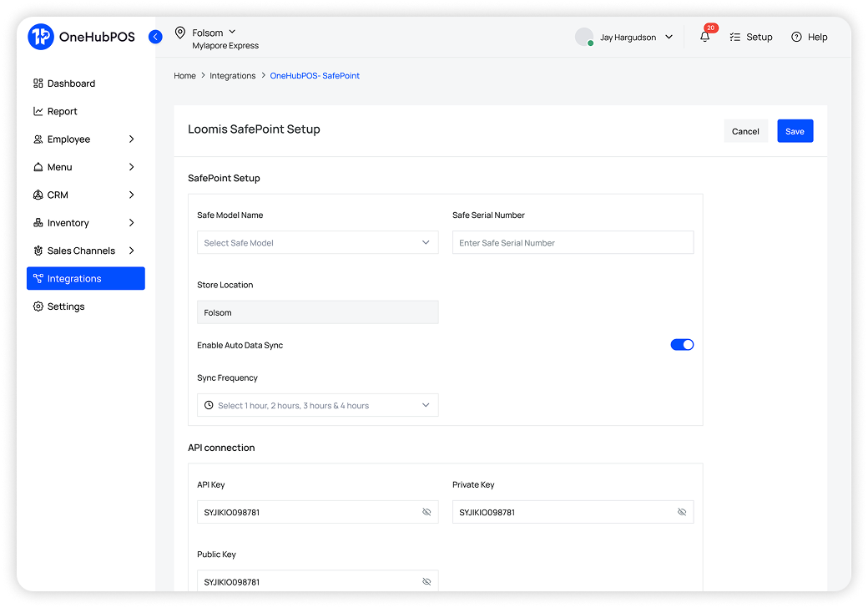Open Sync Frequency dropdown
The width and height of the screenshot is (868, 608).
pos(318,405)
